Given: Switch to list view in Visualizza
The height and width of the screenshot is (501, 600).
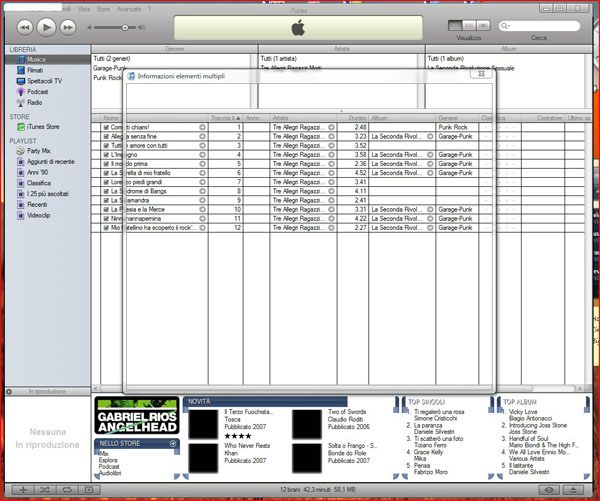Looking at the screenshot, I should click(x=455, y=26).
